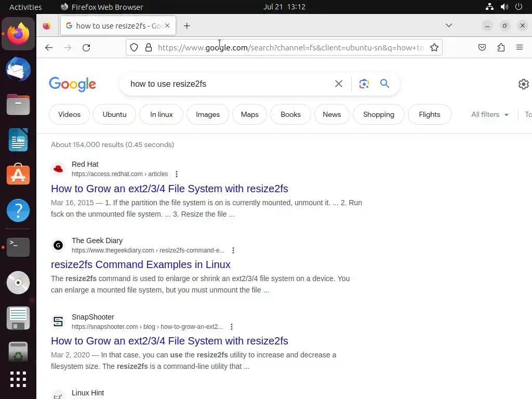Click the thegeekdiary.com URL text
Image resolution: width=532 pixels, height=399 pixels.
[148, 250]
